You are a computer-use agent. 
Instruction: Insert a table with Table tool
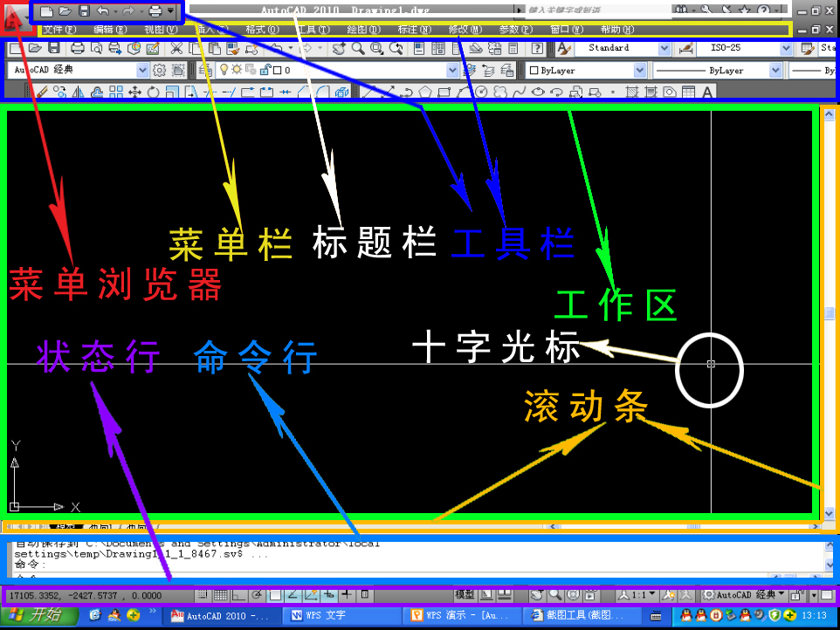point(688,92)
